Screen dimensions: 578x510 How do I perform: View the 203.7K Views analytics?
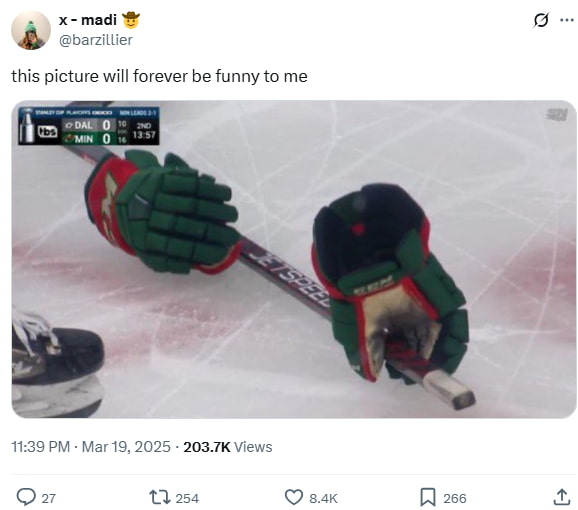coord(228,447)
